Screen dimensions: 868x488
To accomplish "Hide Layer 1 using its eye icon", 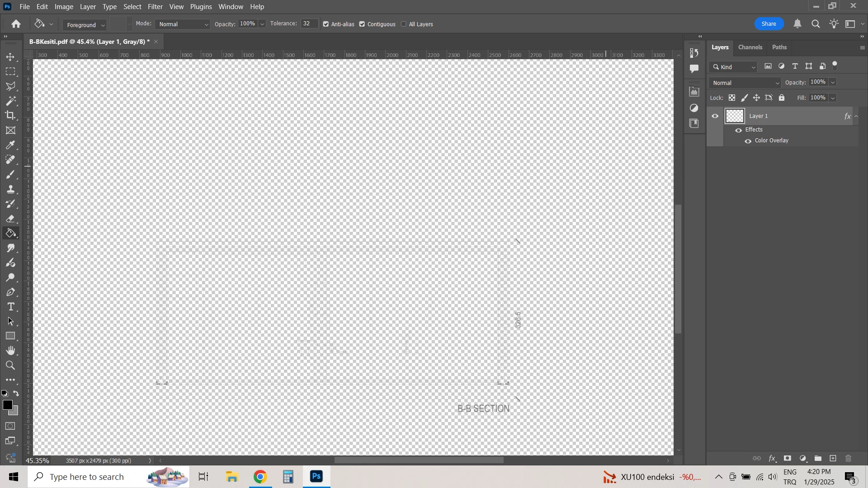I will 715,116.
